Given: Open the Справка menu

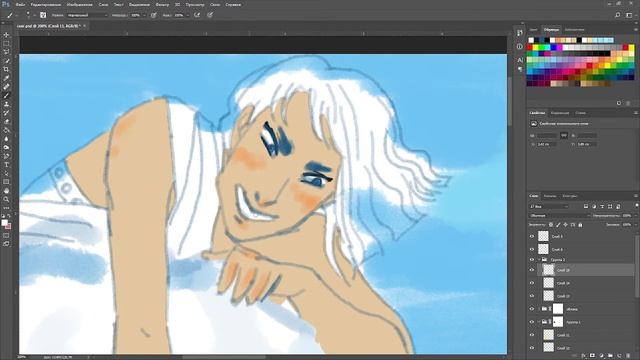Looking at the screenshot, I should coord(233,4).
